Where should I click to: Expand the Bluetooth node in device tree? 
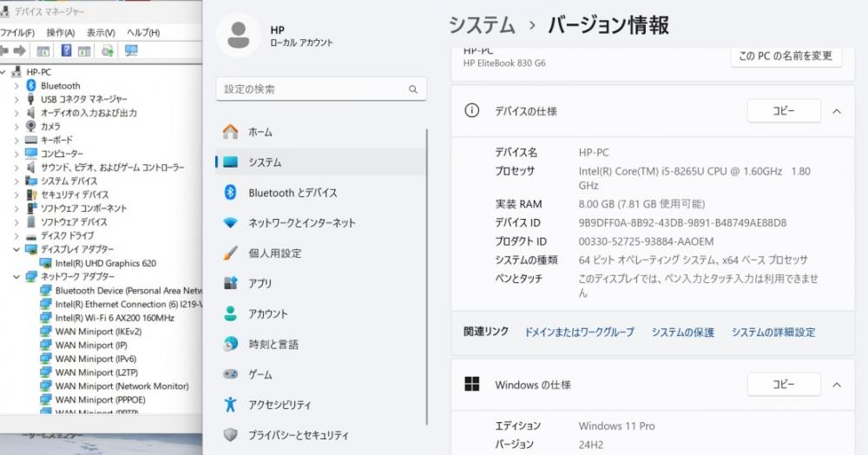[16, 86]
